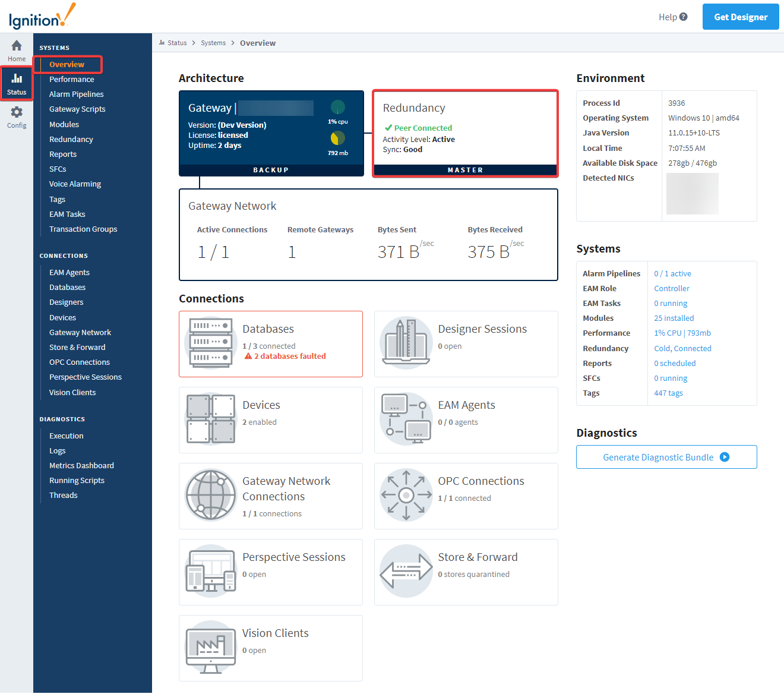Click the Store & Forward arrows icon
Image resolution: width=784 pixels, height=694 pixels.
406,571
